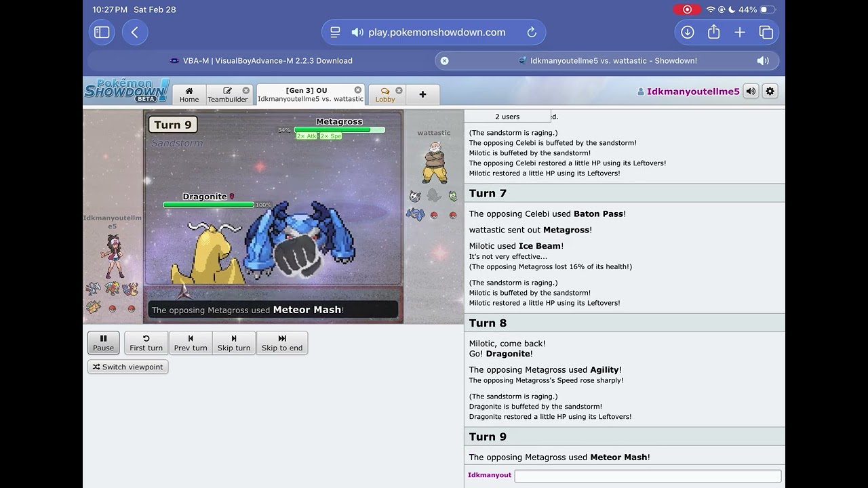Mute audio via address bar speaker
The height and width of the screenshot is (488, 868).
click(x=357, y=33)
